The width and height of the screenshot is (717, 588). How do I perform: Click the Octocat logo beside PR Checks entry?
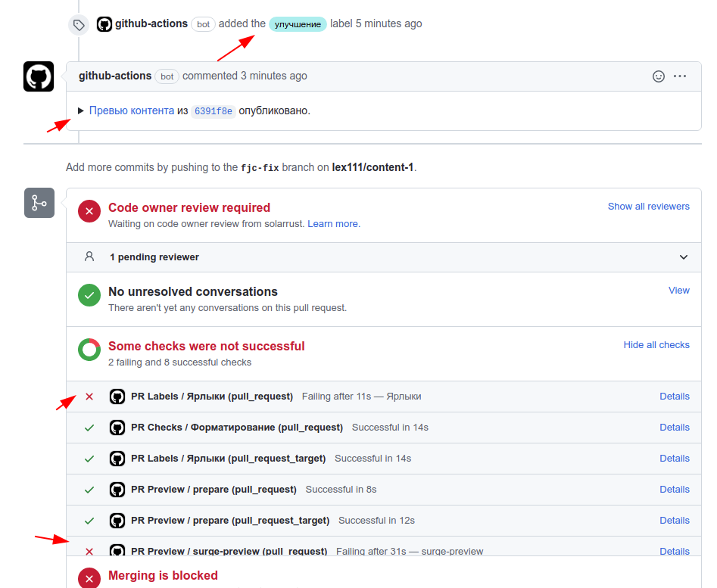pyautogui.click(x=117, y=427)
